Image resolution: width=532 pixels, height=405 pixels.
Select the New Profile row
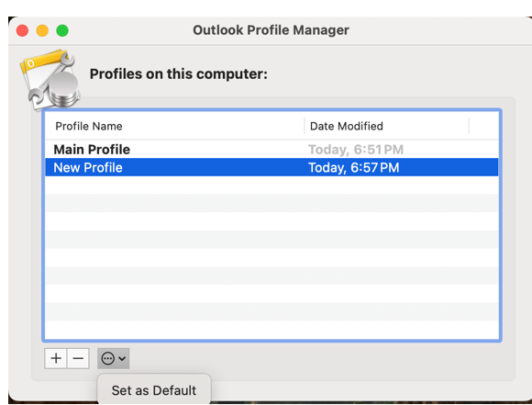click(272, 167)
